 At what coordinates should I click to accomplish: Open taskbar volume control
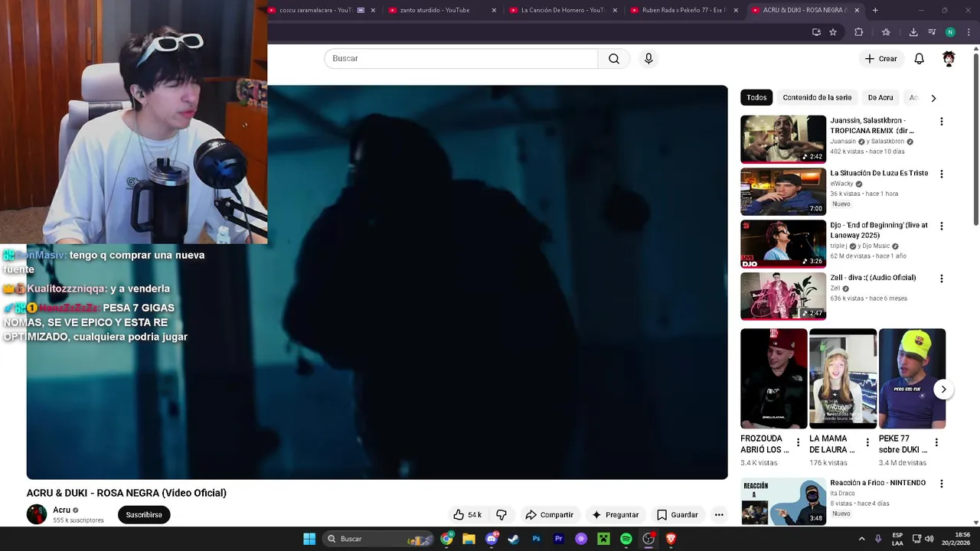tap(929, 539)
